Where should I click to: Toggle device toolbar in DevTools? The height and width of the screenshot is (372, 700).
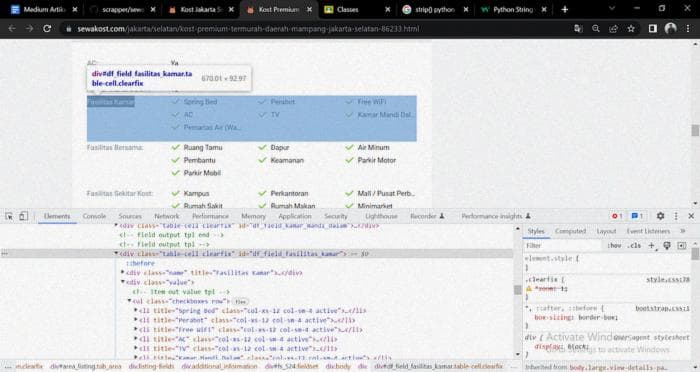tap(23, 216)
